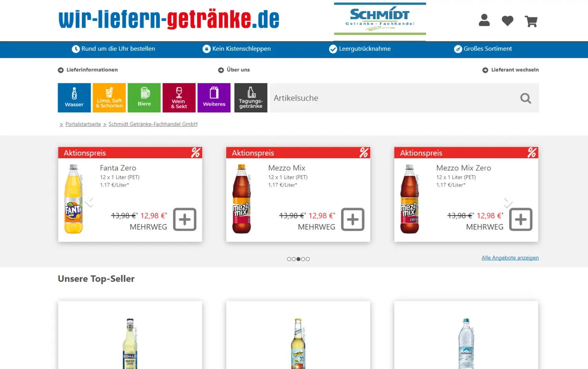The image size is (588, 369).
Task: Open the shopping cart icon
Action: click(531, 21)
